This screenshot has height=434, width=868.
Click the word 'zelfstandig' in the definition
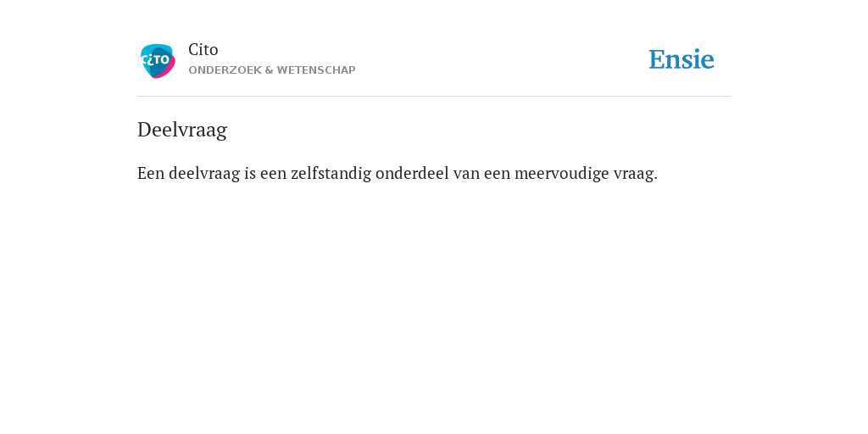tap(331, 174)
